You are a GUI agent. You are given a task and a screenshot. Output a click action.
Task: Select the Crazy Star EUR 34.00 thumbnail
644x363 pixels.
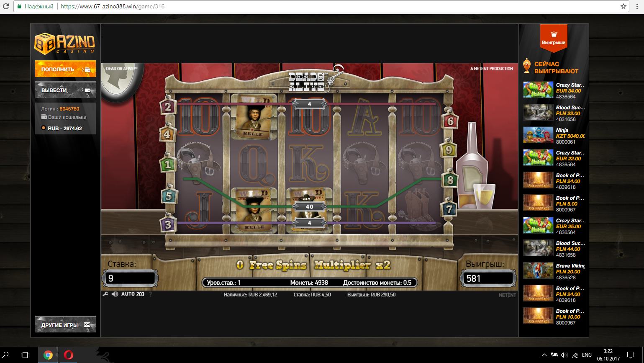point(538,90)
